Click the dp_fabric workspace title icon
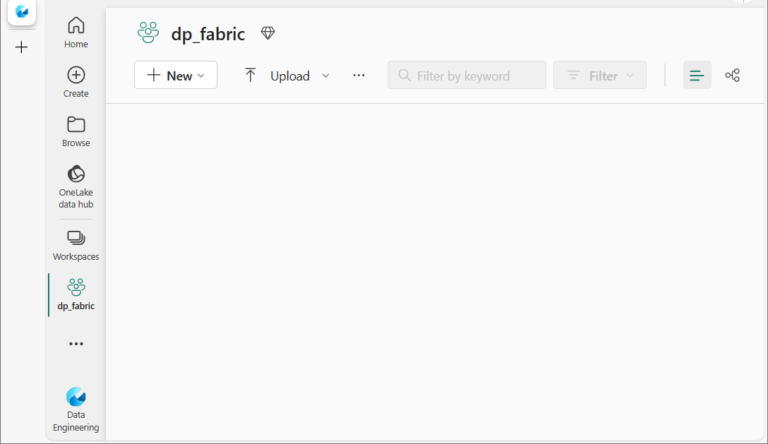This screenshot has height=444, width=768. 148,33
